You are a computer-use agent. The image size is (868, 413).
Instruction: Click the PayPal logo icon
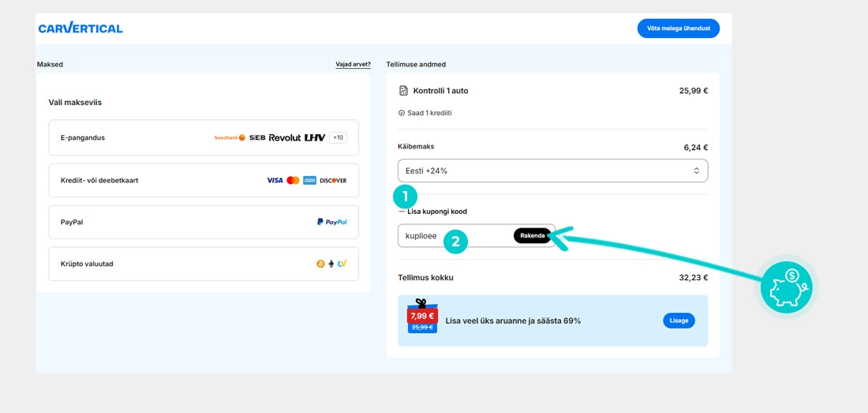click(x=331, y=222)
